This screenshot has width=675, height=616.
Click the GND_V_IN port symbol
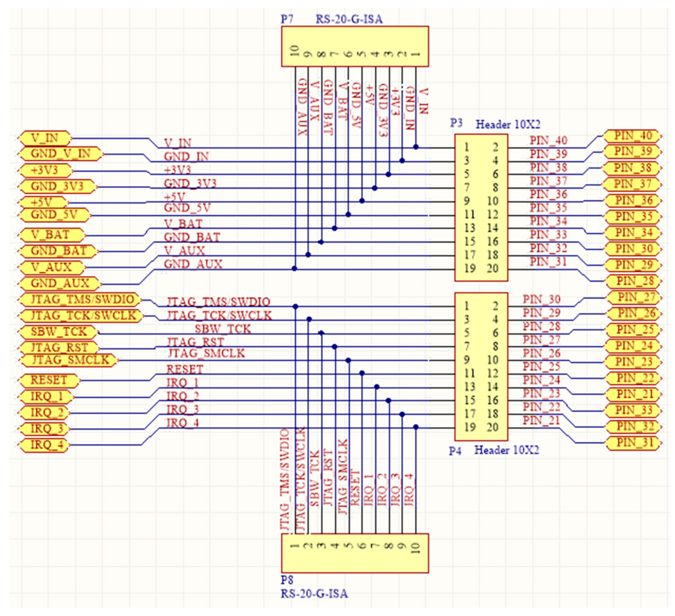click(60, 154)
